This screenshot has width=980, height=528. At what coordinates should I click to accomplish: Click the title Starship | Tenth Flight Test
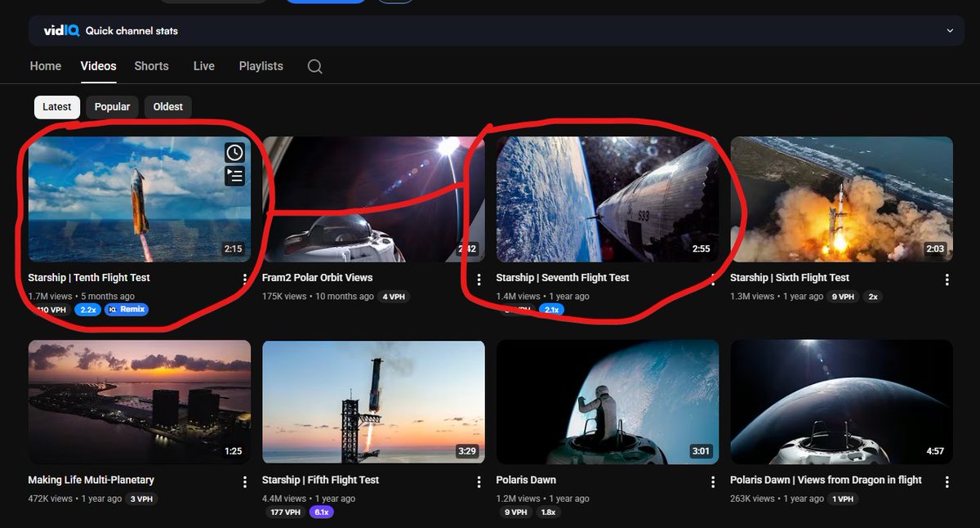[x=89, y=278]
